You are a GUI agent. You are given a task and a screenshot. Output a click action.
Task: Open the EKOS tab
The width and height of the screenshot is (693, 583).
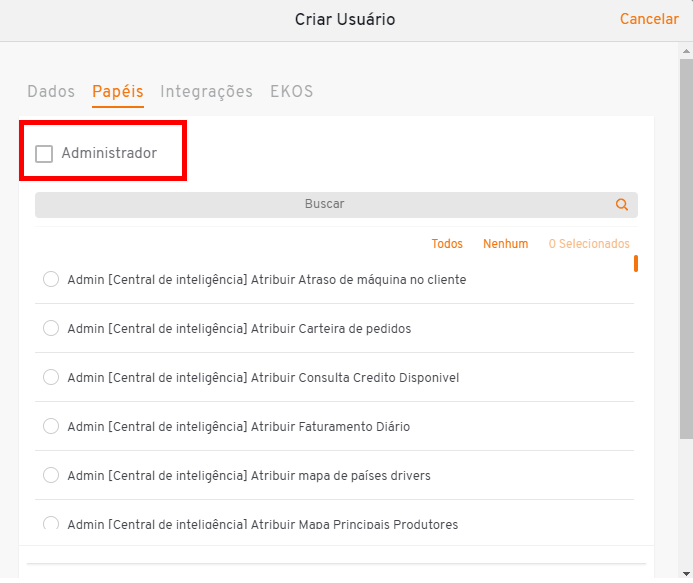(292, 91)
